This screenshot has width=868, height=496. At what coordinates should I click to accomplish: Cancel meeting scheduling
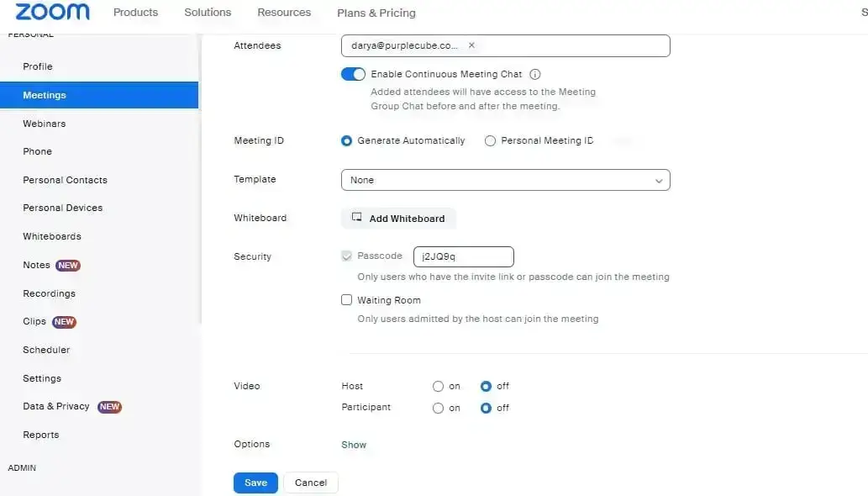pyautogui.click(x=311, y=483)
